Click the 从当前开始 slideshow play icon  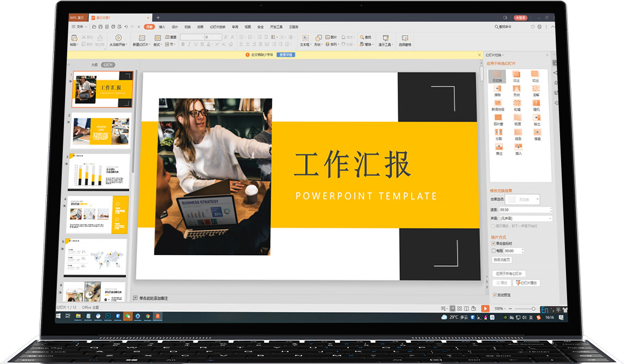coord(118,38)
